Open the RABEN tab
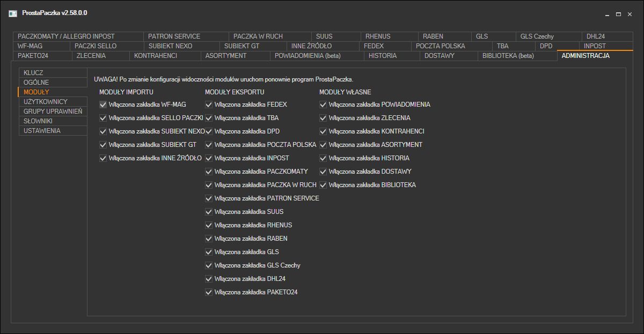644x334 pixels. coord(445,36)
